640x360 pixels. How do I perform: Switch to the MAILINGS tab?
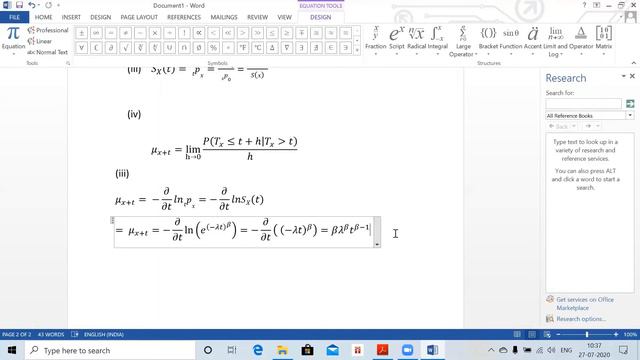(224, 17)
